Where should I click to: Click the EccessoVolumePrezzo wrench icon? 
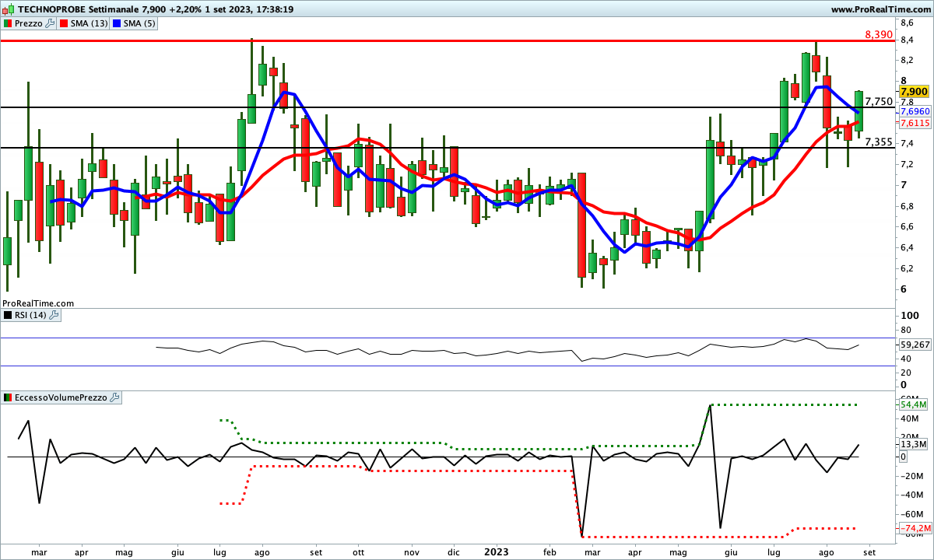tap(115, 397)
